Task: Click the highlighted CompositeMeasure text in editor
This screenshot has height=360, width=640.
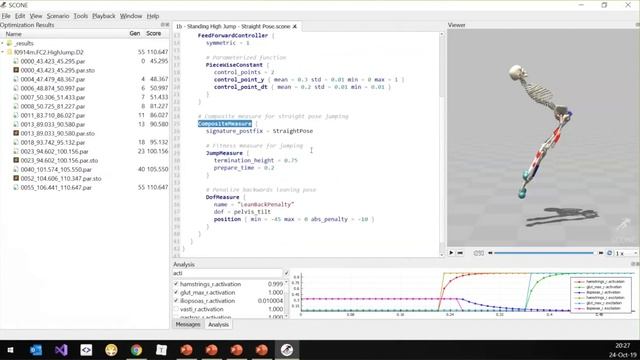Action: click(x=225, y=124)
